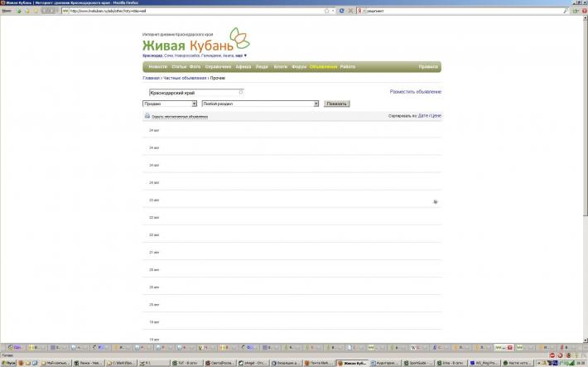Screen dimensions: 588x367
Task: Open the Новости menu item
Action: (158, 67)
